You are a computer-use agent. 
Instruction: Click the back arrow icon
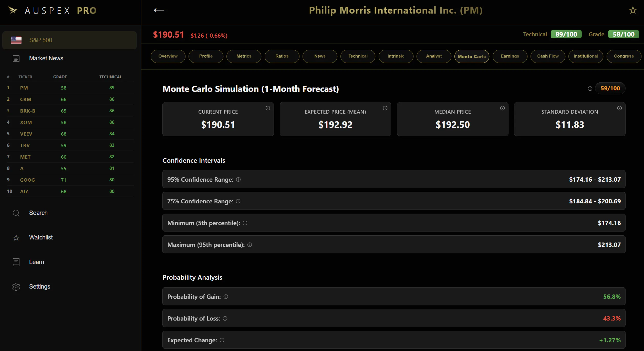159,10
